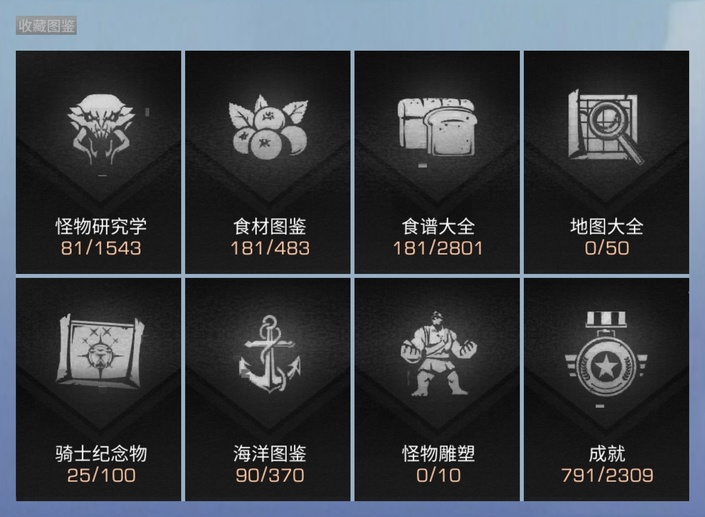The height and width of the screenshot is (517, 705).
Task: Click the 90/370 ocean progress counter
Action: (270, 475)
